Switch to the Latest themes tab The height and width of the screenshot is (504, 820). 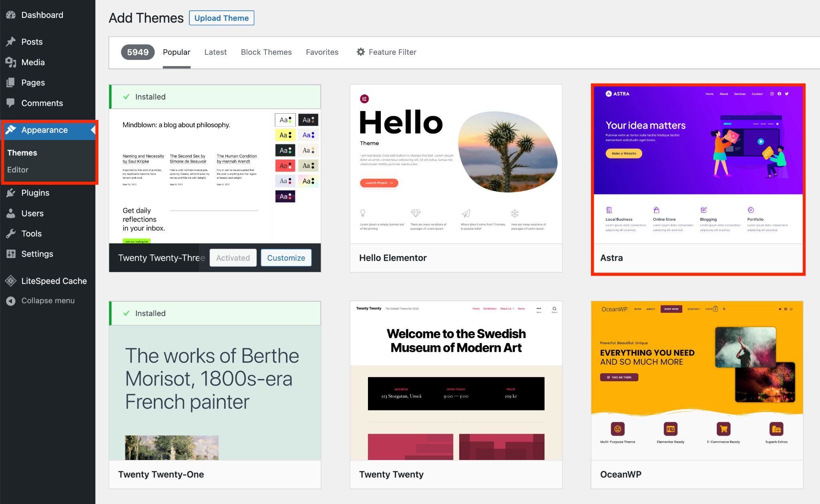pos(215,52)
